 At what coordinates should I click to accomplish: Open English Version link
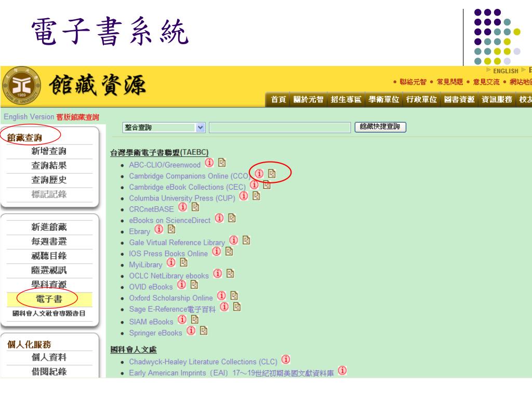29,117
